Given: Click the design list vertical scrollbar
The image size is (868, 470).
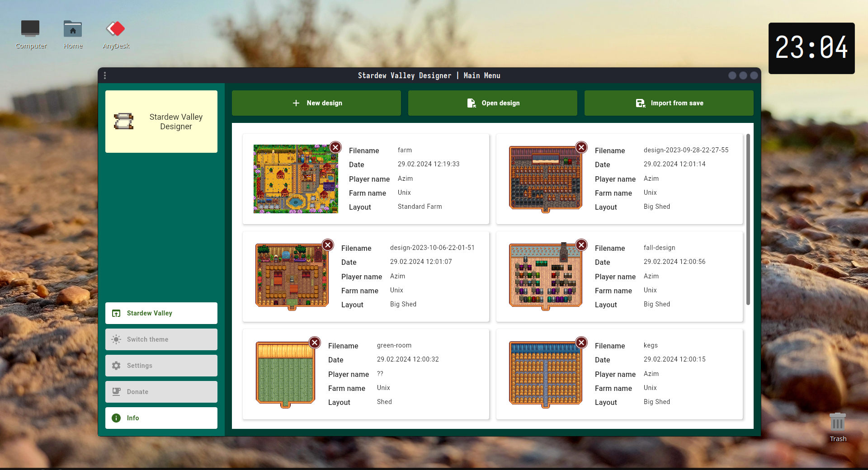Looking at the screenshot, I should pyautogui.click(x=748, y=219).
